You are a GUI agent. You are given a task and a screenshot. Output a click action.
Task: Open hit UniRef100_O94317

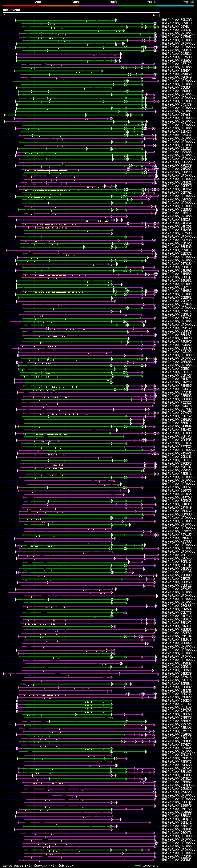tap(177, 389)
